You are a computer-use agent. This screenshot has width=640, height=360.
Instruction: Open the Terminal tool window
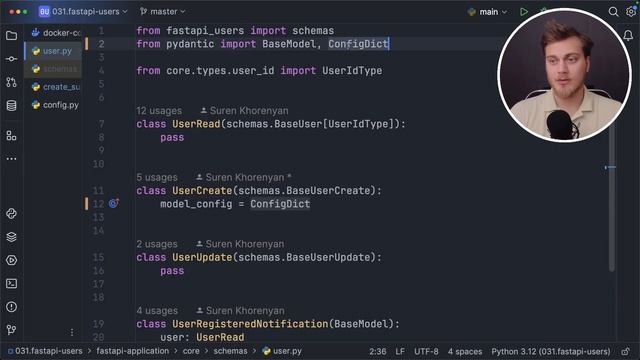click(11, 283)
